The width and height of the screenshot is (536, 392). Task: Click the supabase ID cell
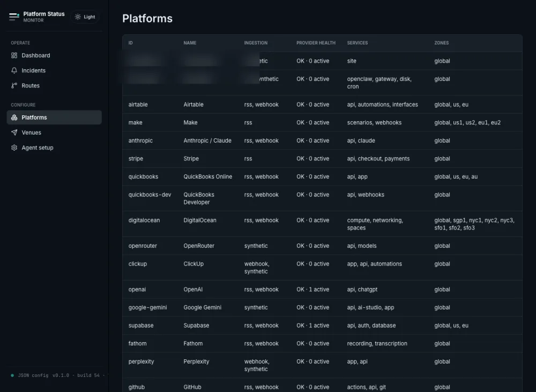tap(141, 326)
